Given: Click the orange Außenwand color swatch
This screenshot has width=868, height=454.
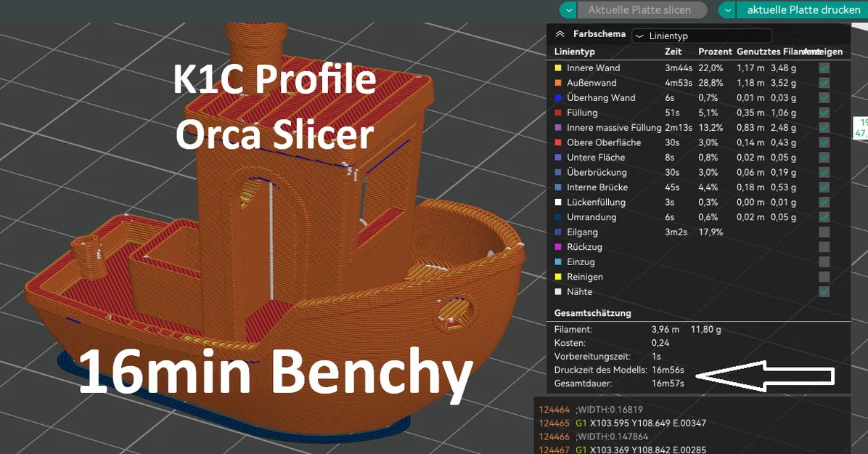Looking at the screenshot, I should click(558, 83).
